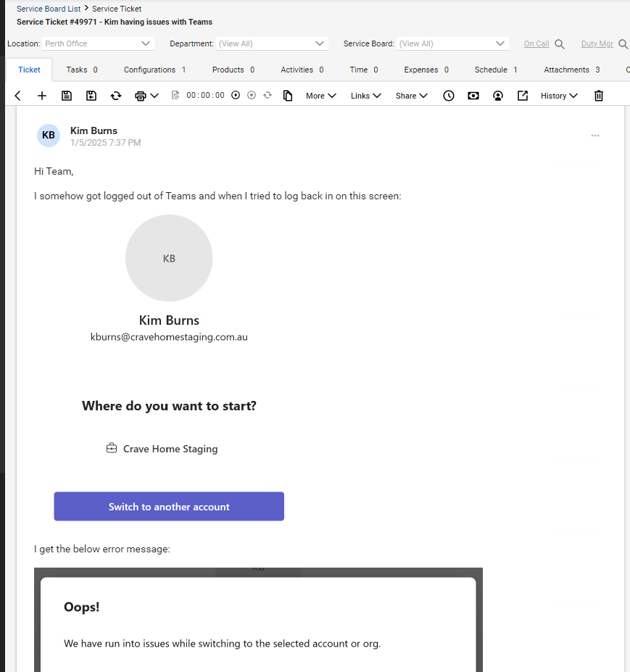Click the Service Board List breadcrumb link
This screenshot has height=672, width=630.
point(49,9)
